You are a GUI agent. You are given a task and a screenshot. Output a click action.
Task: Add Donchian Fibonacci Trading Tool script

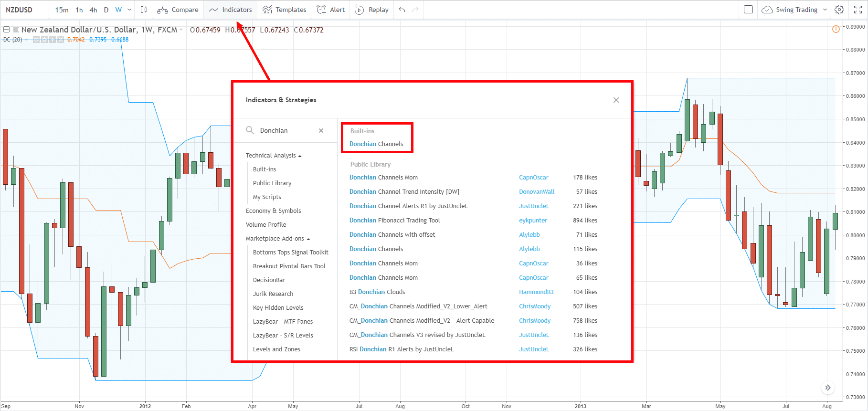pos(394,220)
